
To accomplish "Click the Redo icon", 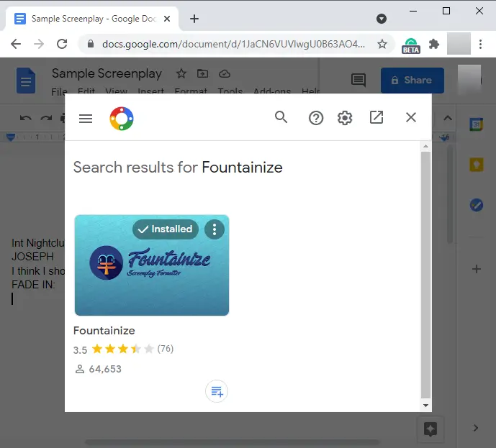I will click(x=46, y=119).
